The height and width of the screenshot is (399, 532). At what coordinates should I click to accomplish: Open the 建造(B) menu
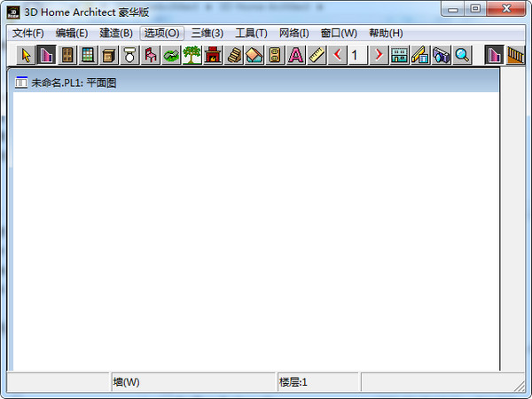pos(116,34)
